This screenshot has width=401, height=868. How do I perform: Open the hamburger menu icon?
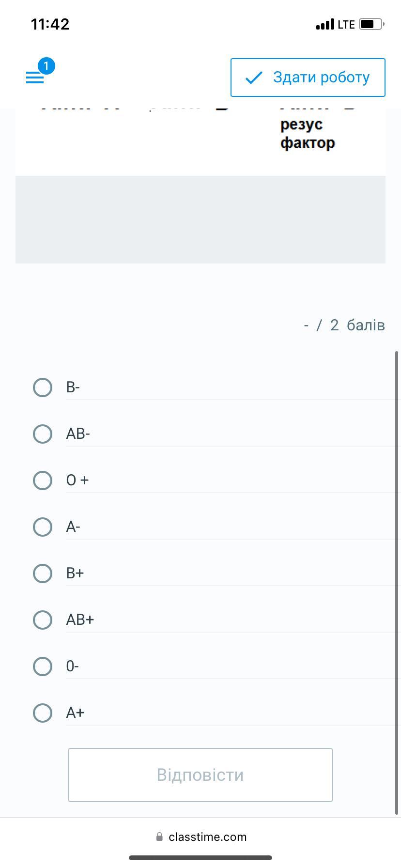35,77
